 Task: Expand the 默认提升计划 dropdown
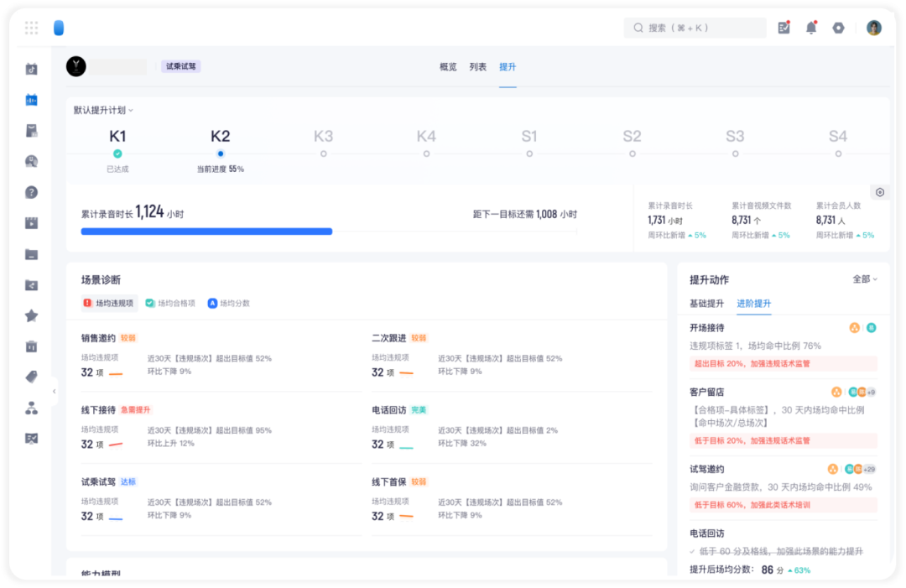(103, 111)
